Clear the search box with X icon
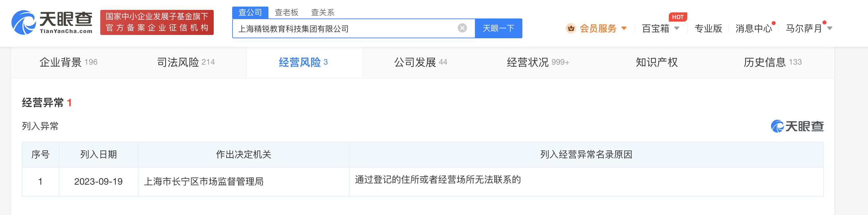The height and width of the screenshot is (215, 868). (462, 28)
